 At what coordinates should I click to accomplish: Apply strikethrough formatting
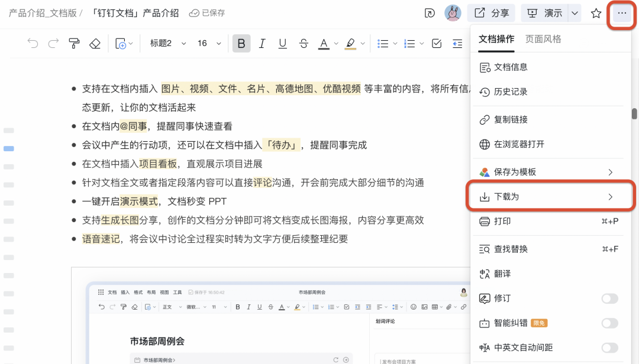[304, 43]
